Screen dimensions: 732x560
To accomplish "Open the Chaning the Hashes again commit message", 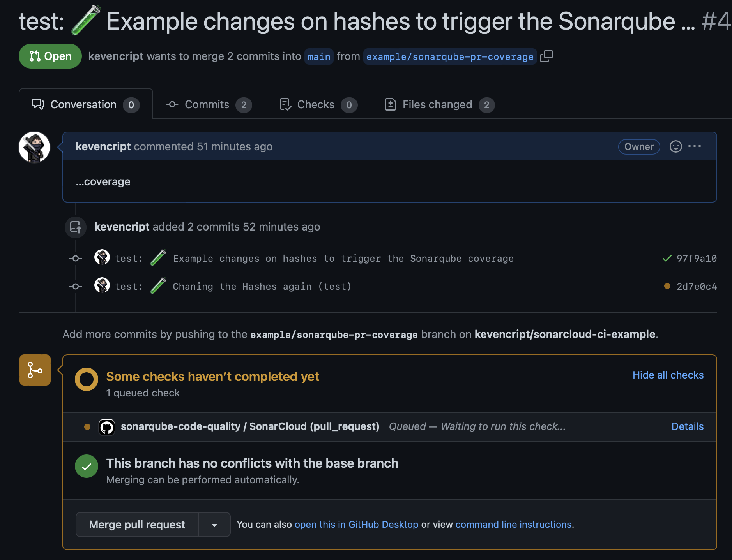I will point(262,287).
